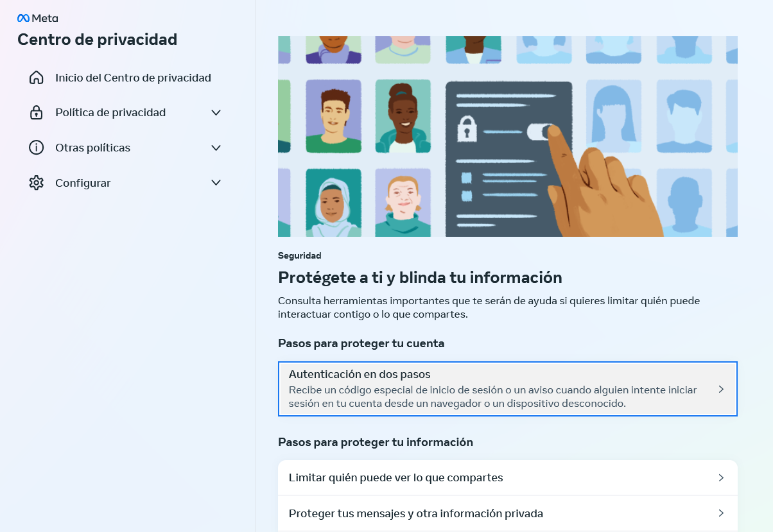Click the Centro de privacidad heading
The width and height of the screenshot is (773, 532).
coord(97,40)
